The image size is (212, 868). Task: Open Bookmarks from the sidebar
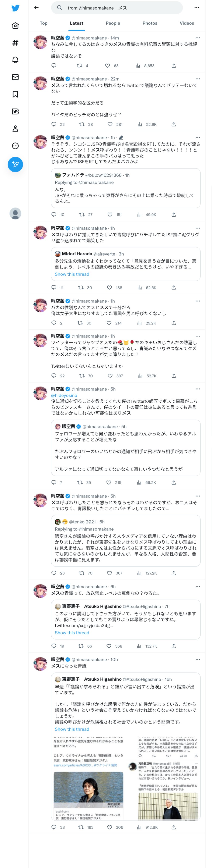click(15, 94)
